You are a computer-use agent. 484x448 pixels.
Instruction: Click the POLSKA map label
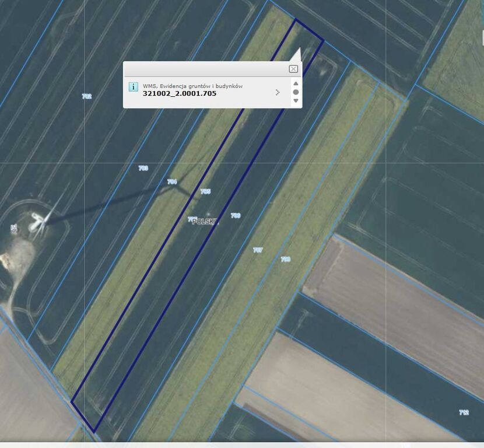click(205, 222)
